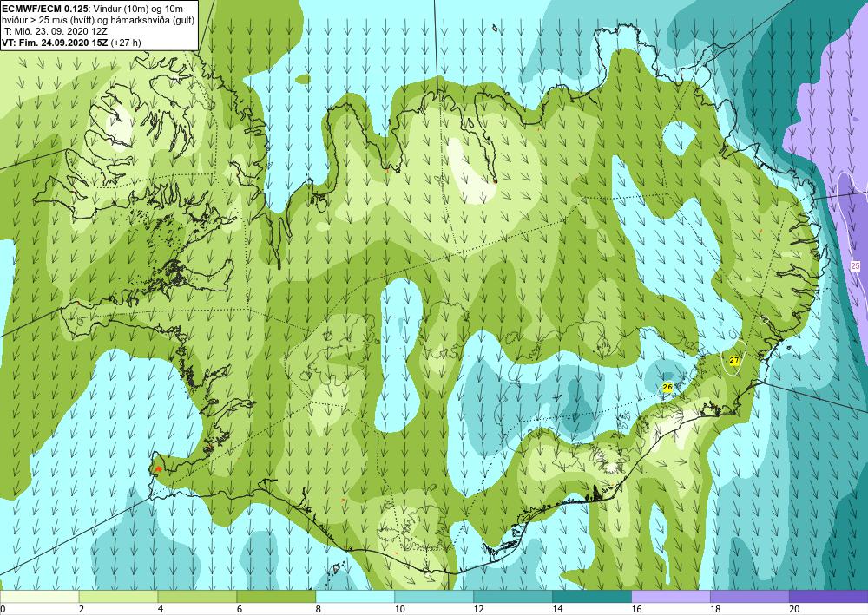Click the 4–6 m/s green legend swatch
This screenshot has height=615, width=868.
[x=197, y=597]
